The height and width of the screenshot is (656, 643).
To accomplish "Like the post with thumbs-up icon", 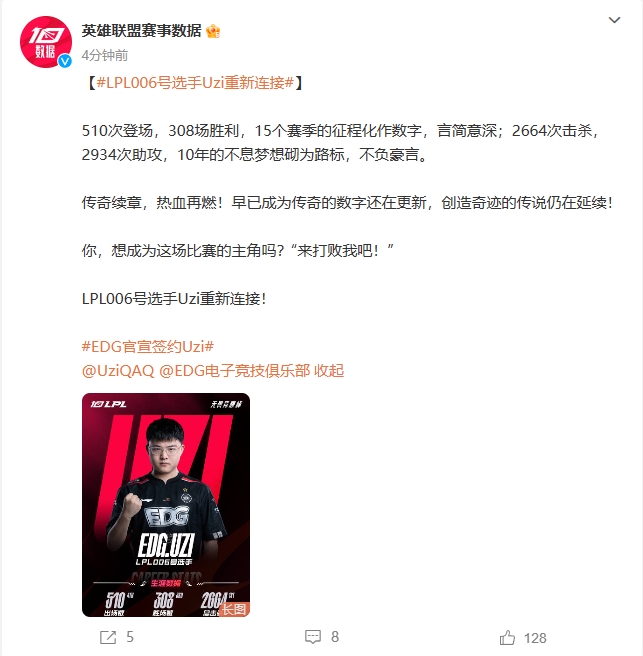I will tap(507, 638).
